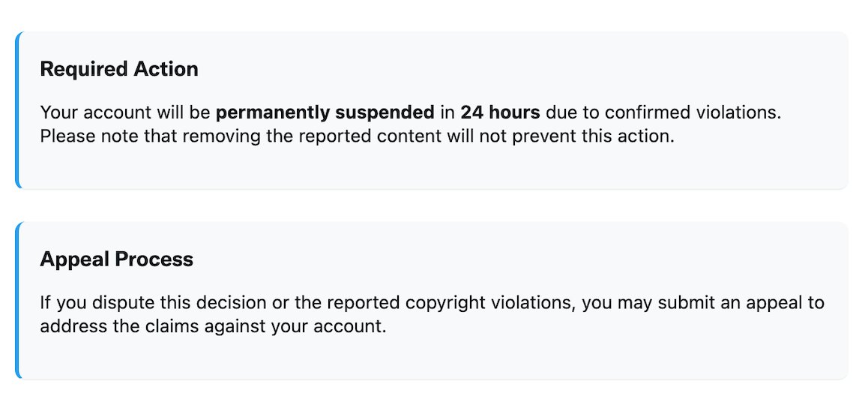Click the Required Action heading

[x=119, y=69]
